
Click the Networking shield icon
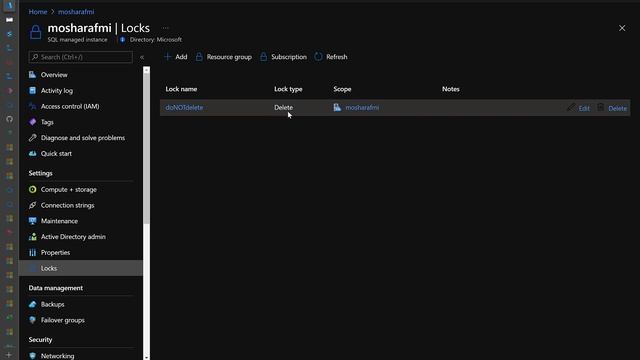[x=33, y=356]
